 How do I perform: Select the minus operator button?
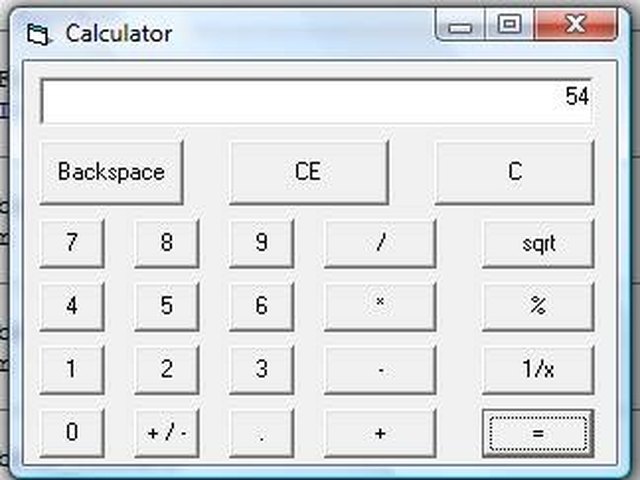click(380, 369)
